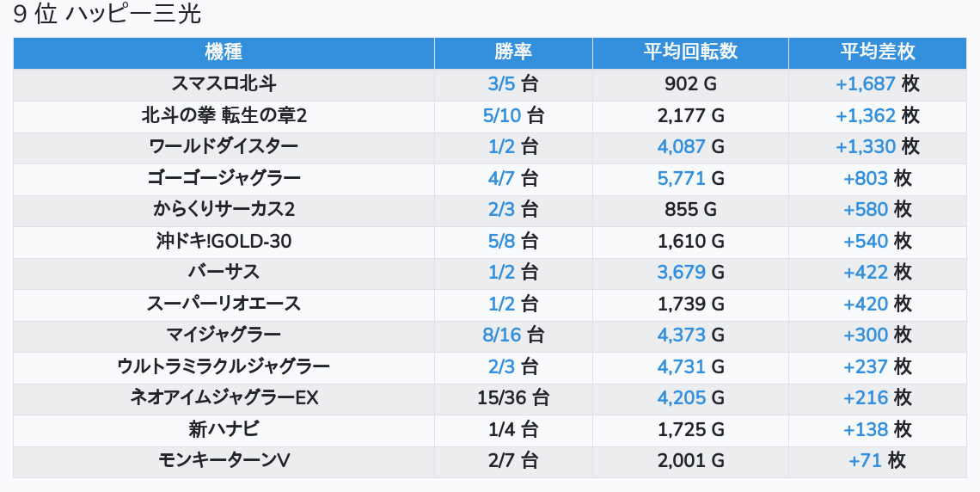Select からくりサーカス2 machine name
The height and width of the screenshot is (492, 980).
pyautogui.click(x=224, y=209)
